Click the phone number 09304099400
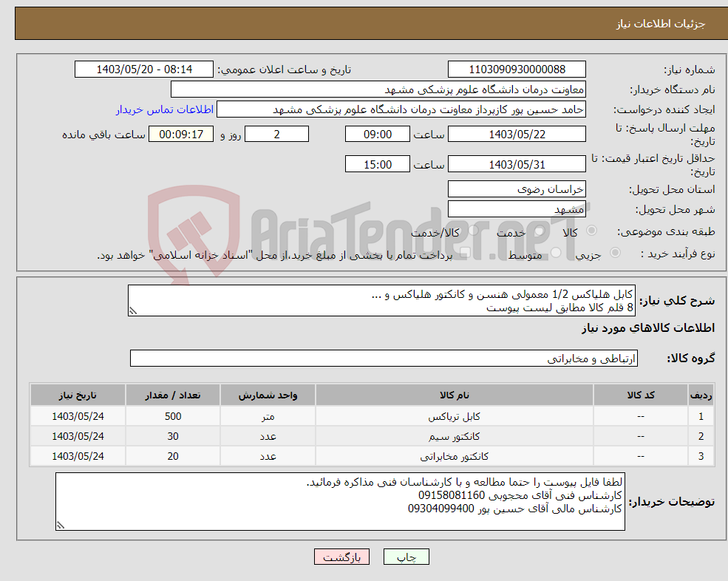 point(441,509)
